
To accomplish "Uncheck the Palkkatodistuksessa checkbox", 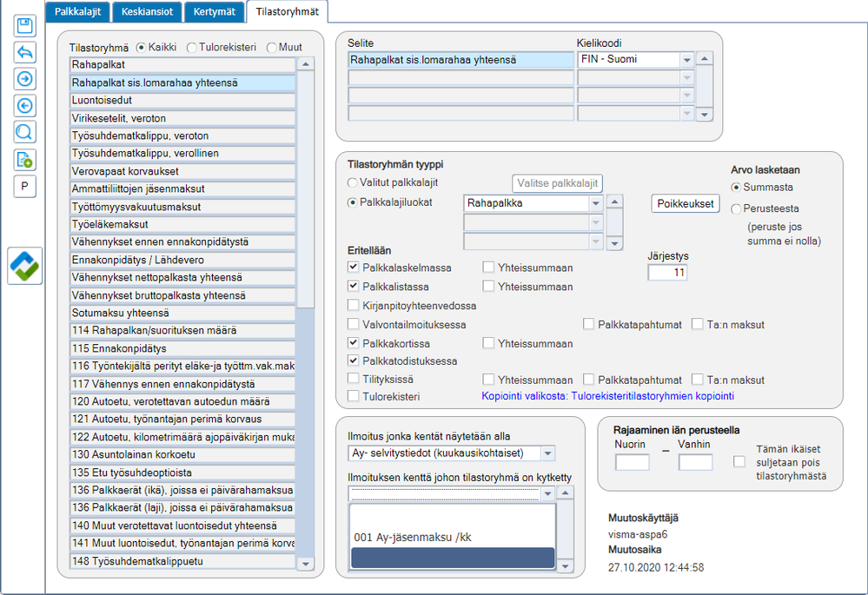I will coord(353,360).
